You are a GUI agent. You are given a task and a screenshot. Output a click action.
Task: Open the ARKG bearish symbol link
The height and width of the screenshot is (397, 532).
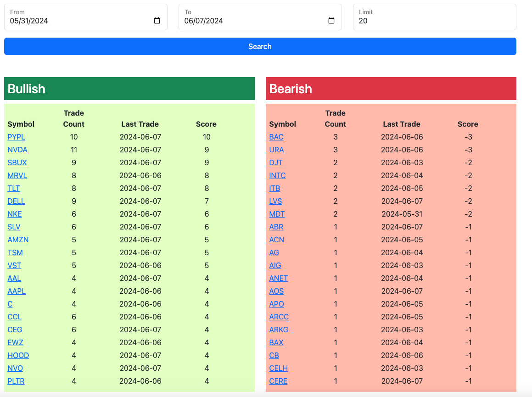pyautogui.click(x=279, y=330)
